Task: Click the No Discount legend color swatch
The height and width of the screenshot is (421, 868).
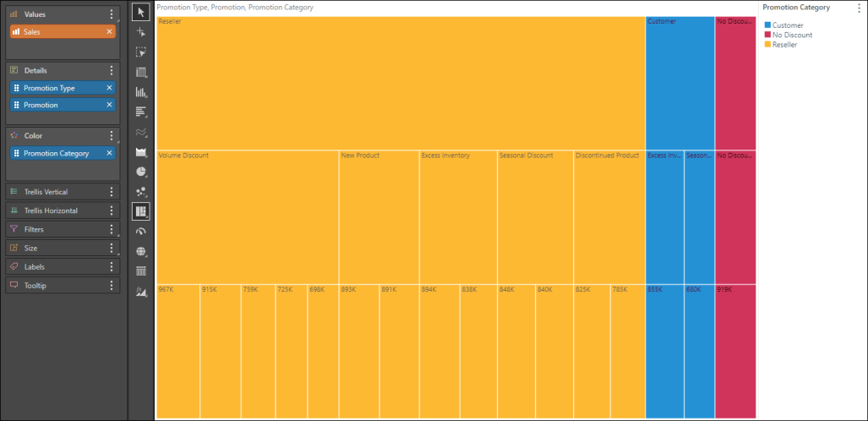Action: click(x=767, y=36)
